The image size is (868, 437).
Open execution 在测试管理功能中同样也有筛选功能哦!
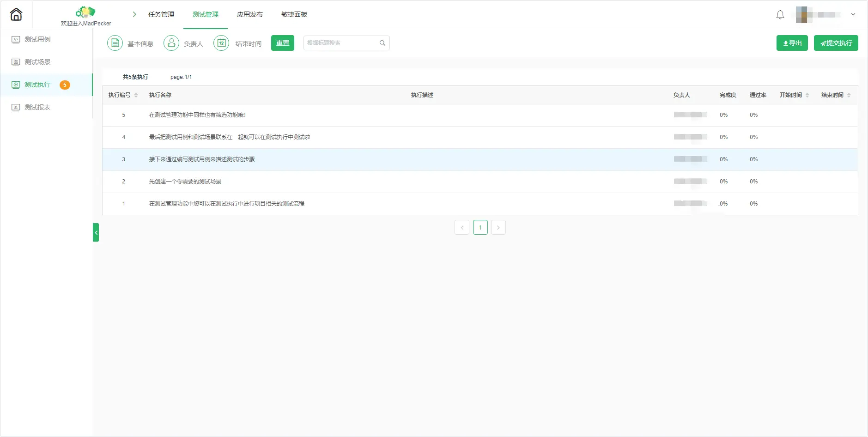pyautogui.click(x=197, y=115)
